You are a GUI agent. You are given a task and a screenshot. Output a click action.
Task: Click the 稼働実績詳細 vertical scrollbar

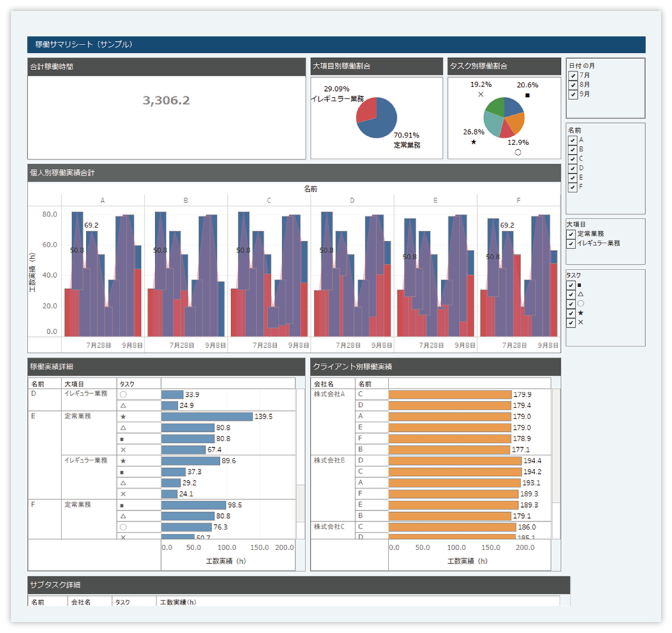tap(300, 504)
